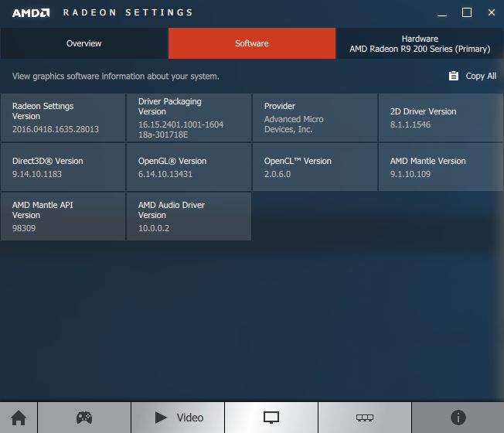Click the value 6.14.10.13431
This screenshot has height=433, width=504.
click(165, 174)
